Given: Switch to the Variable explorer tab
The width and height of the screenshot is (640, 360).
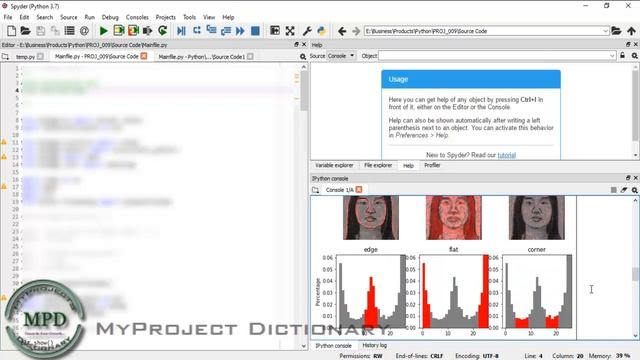Looking at the screenshot, I should click(x=334, y=165).
